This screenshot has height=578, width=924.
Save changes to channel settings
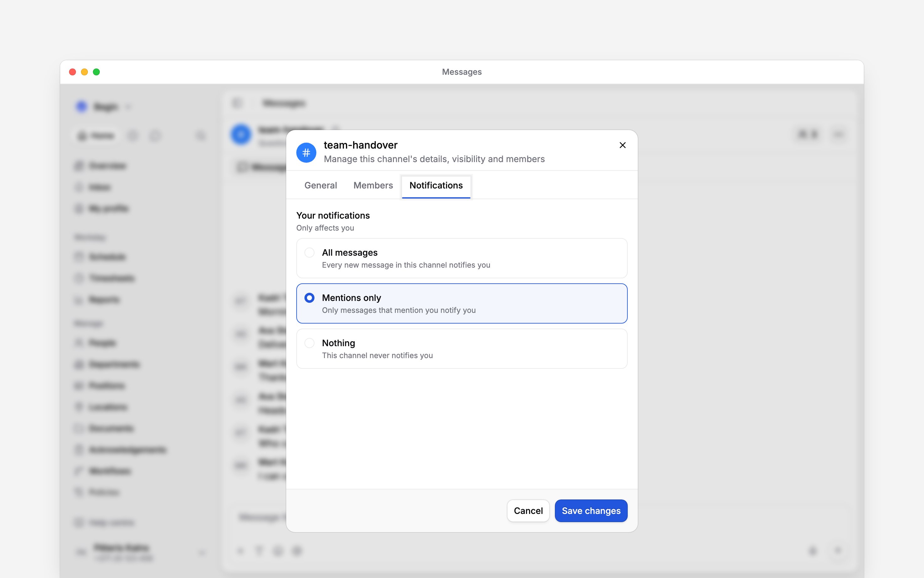click(591, 511)
